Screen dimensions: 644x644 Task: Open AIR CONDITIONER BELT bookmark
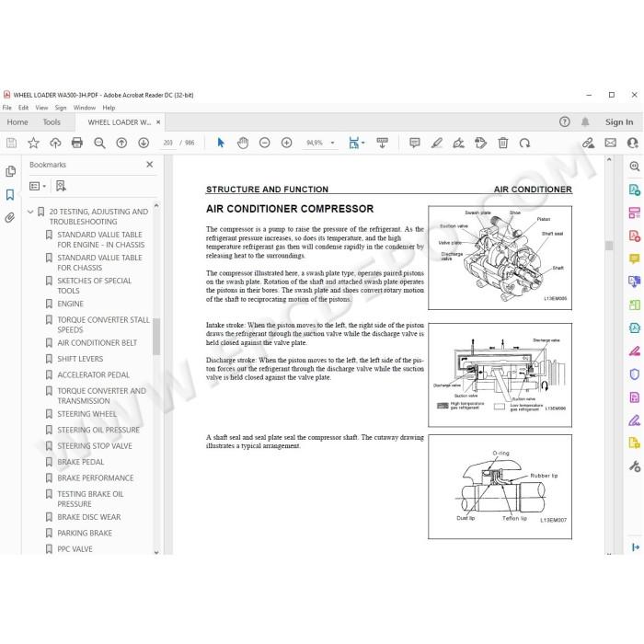pos(97,343)
